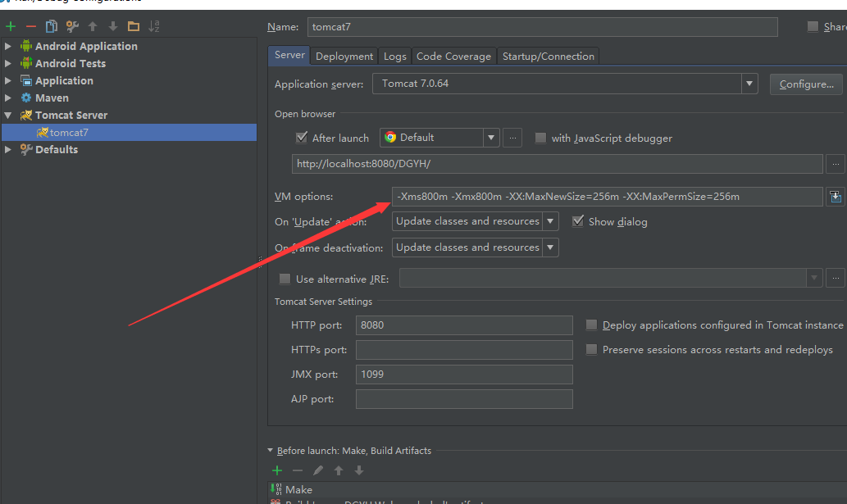Click the empty AJP port field
This screenshot has height=504, width=847.
(464, 399)
